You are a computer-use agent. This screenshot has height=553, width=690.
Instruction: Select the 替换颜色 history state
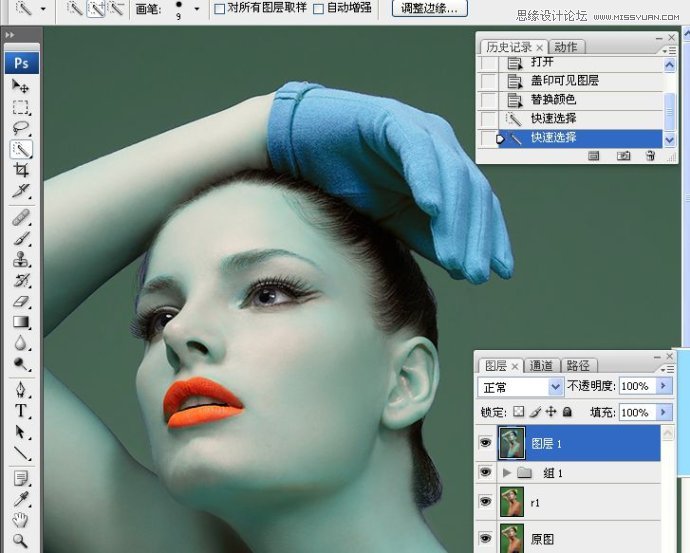(x=553, y=100)
